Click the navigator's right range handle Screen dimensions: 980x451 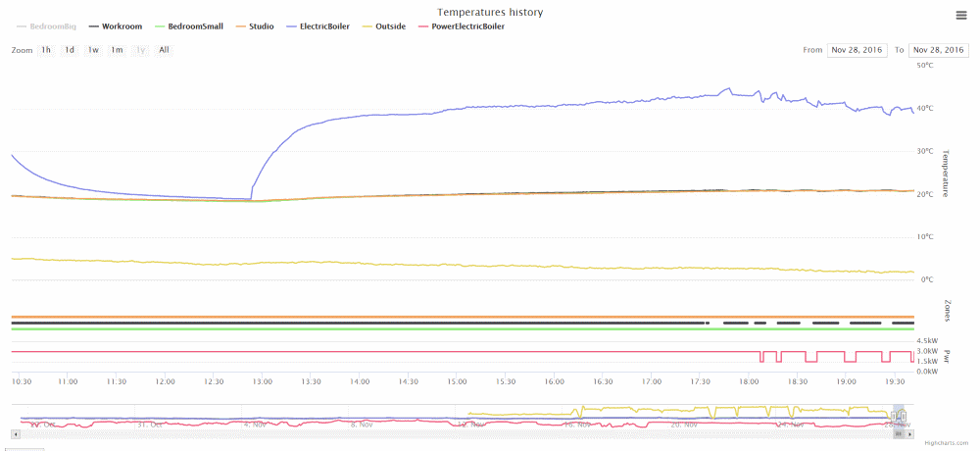905,418
